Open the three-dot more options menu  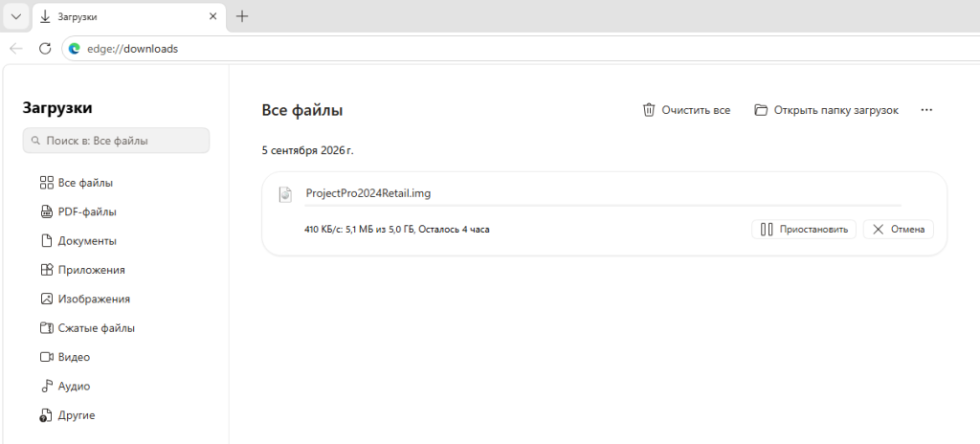pos(926,110)
